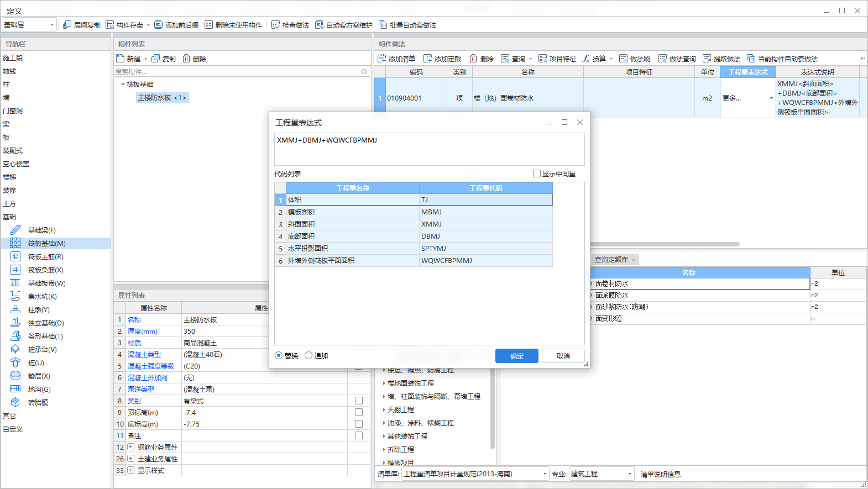Select the 追加 radio button
Screen dimensions: 868x489
coord(308,355)
